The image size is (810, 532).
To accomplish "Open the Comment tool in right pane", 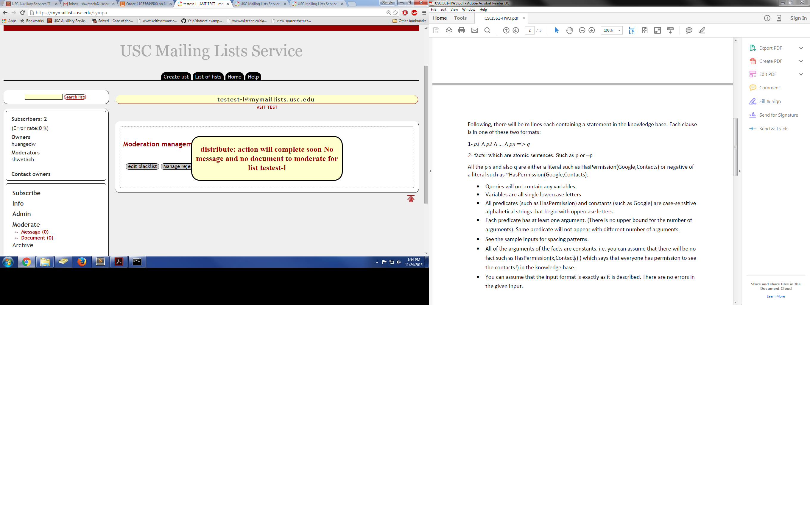I will (769, 87).
